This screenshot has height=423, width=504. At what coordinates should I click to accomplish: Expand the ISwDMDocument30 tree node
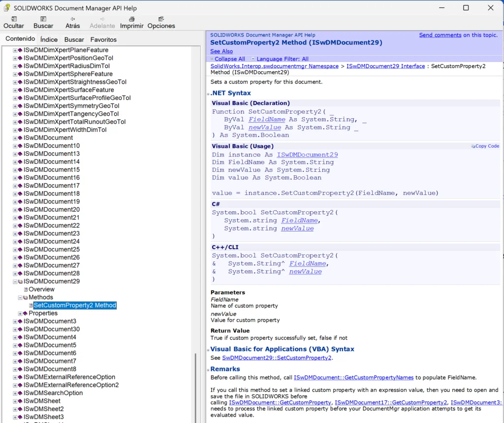(15, 329)
